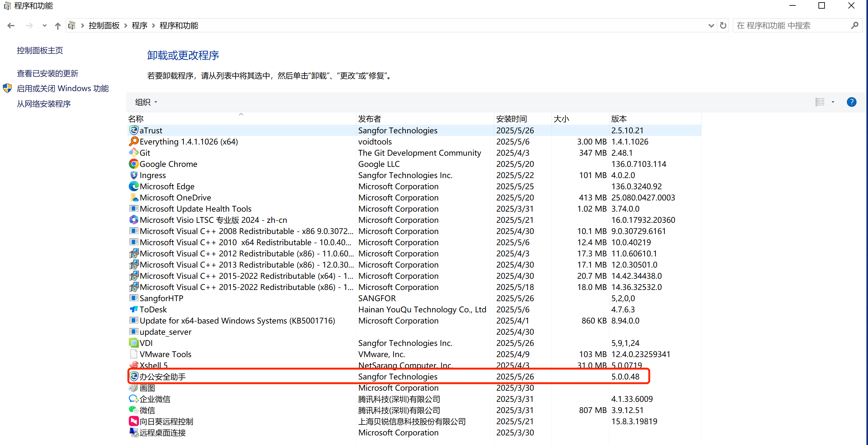Sort list by 安装时间 column header
This screenshot has height=445, width=868.
pyautogui.click(x=511, y=119)
